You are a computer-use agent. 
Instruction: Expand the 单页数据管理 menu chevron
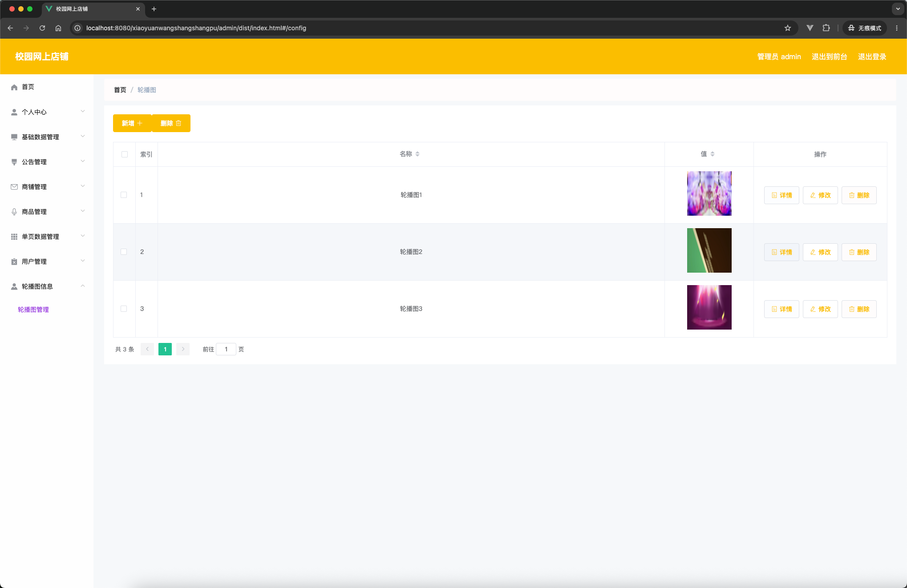83,236
